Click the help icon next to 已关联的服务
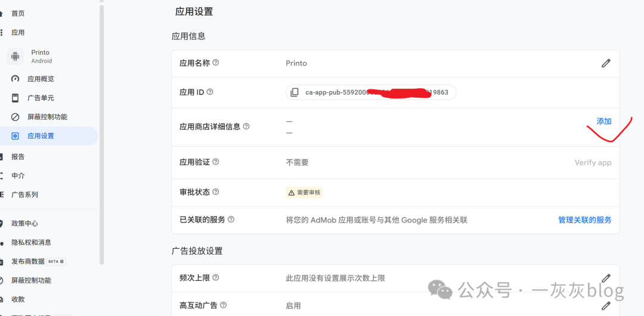 (x=231, y=219)
